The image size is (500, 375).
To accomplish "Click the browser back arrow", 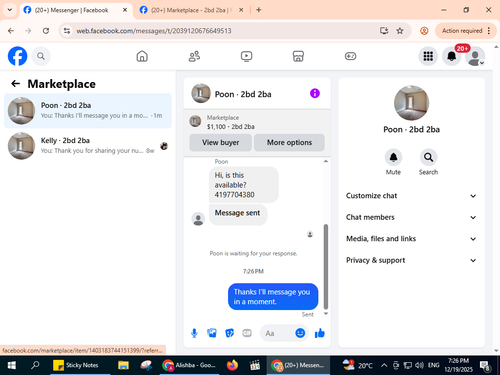I will (11, 31).
